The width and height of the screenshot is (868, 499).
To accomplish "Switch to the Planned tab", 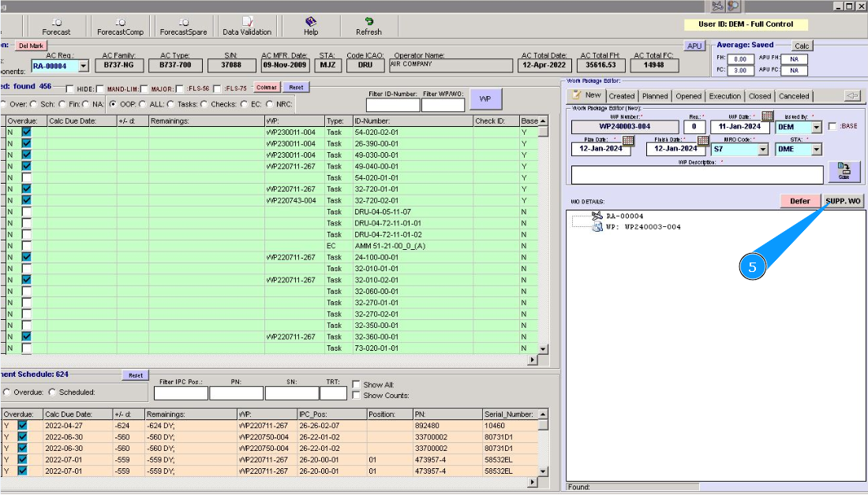I will pos(655,96).
